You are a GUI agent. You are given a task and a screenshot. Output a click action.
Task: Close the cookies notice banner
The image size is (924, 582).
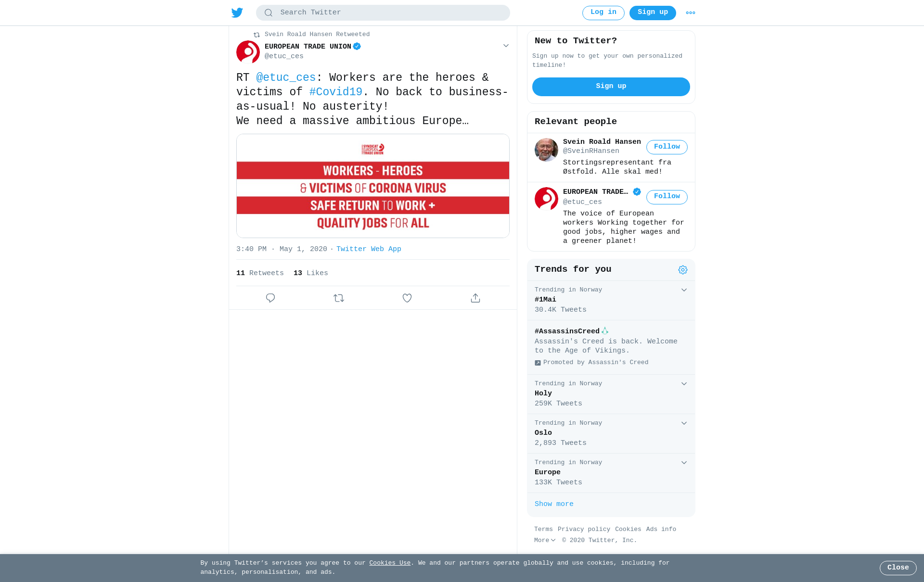(898, 568)
